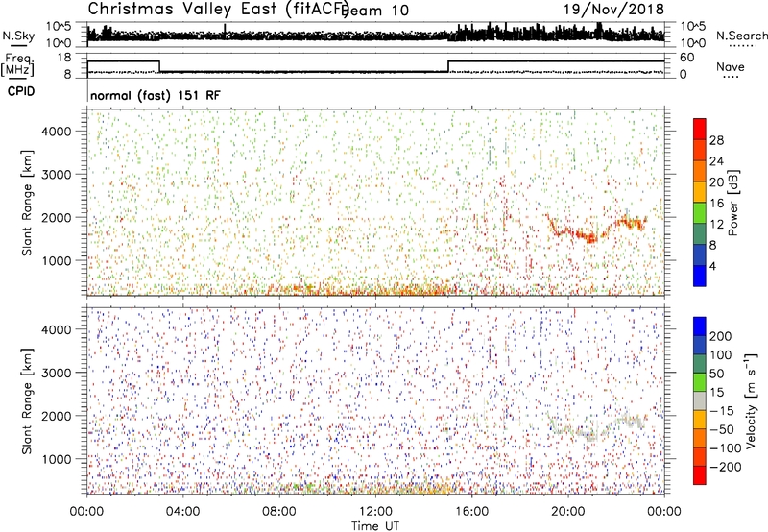Click the power panel 'Slant Range [km]' label

[x=27, y=203]
